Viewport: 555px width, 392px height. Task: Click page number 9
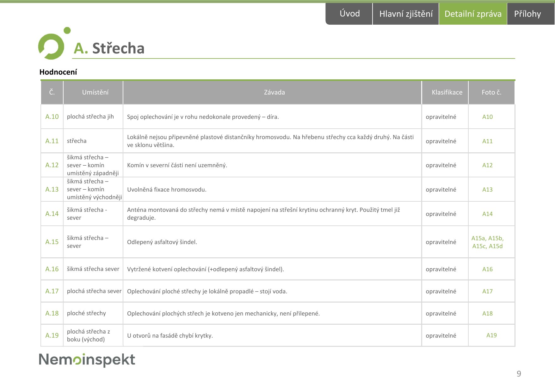click(519, 374)
